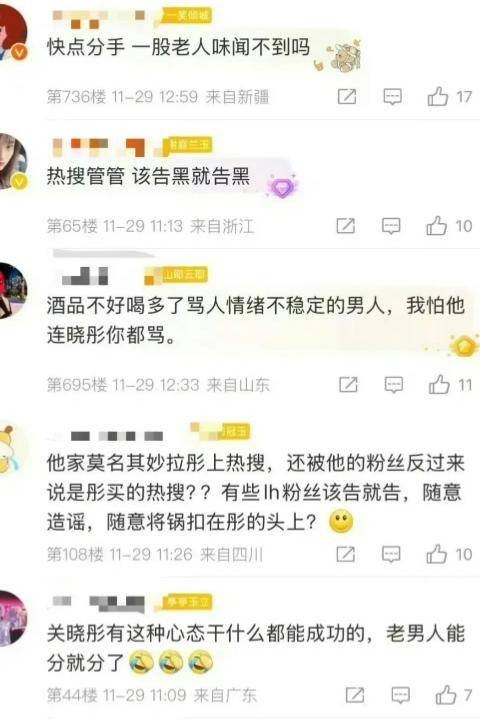480x720 pixels.
Task: Open avatar of the 第695楼 commenter
Action: (13, 290)
